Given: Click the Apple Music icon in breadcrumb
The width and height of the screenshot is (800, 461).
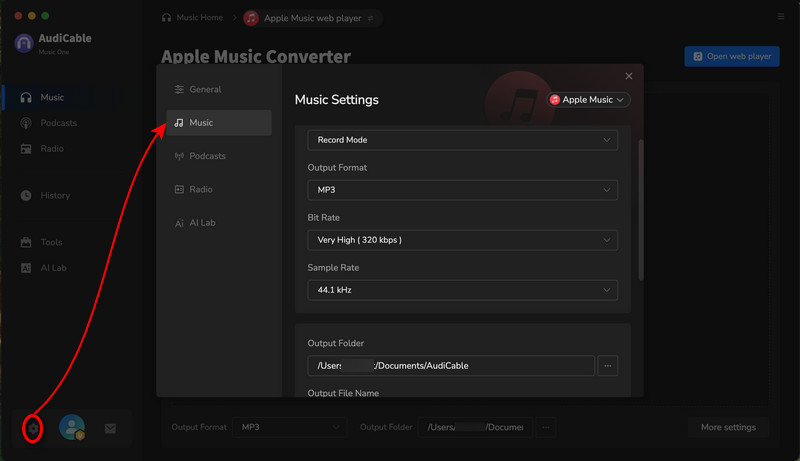Looking at the screenshot, I should pyautogui.click(x=251, y=18).
